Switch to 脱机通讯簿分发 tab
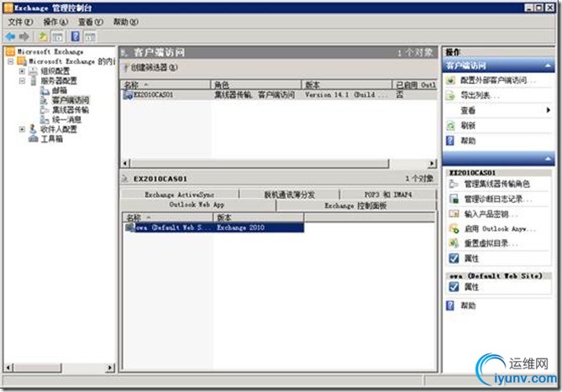The height and width of the screenshot is (392, 562). [289, 195]
